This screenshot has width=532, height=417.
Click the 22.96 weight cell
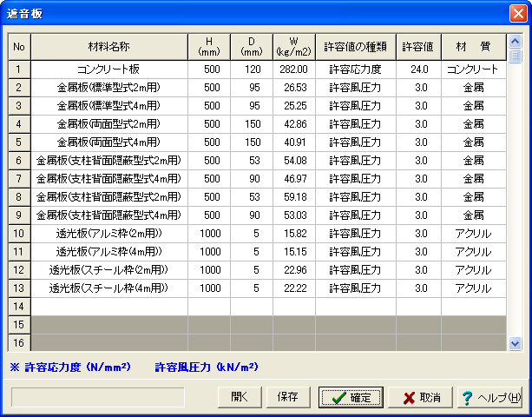click(294, 270)
